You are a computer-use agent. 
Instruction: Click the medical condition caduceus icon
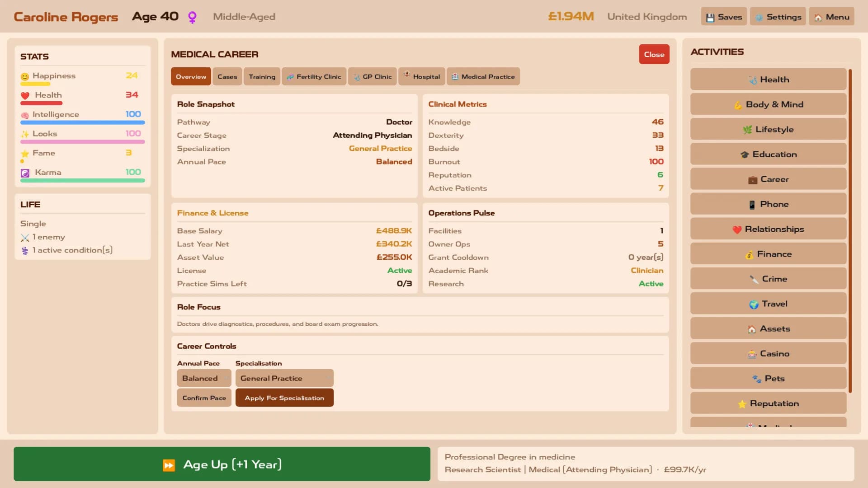pos(25,251)
